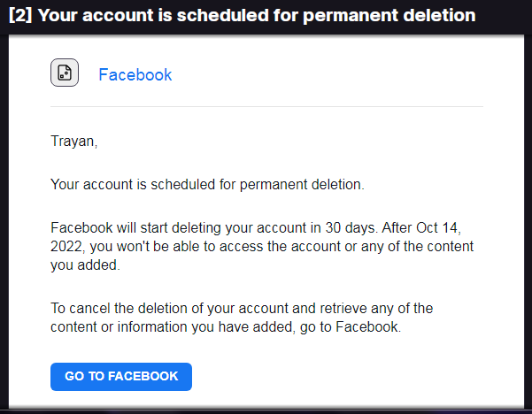The width and height of the screenshot is (532, 414).
Task: Click the broken Facebook logo image icon
Action: click(x=65, y=73)
